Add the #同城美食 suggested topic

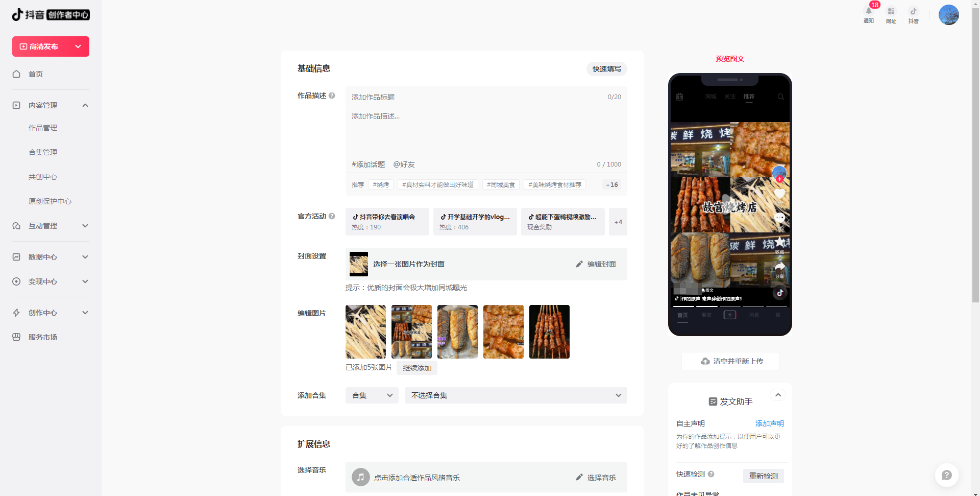[x=501, y=185]
